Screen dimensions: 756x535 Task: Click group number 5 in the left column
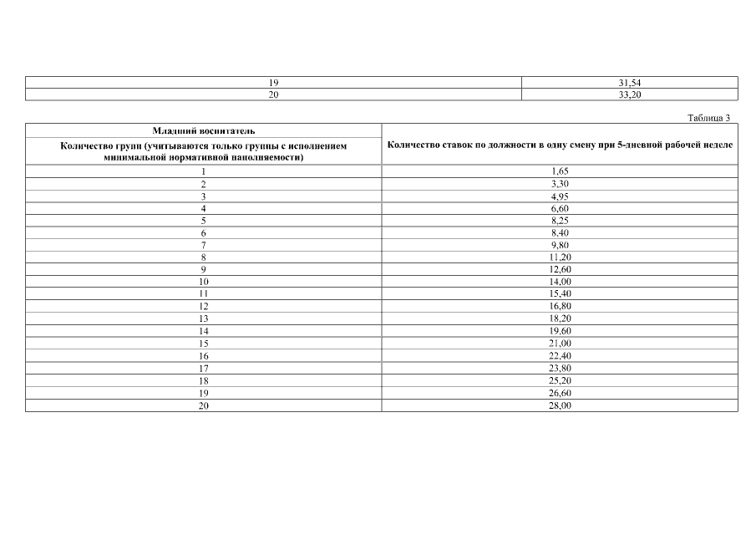[204, 220]
